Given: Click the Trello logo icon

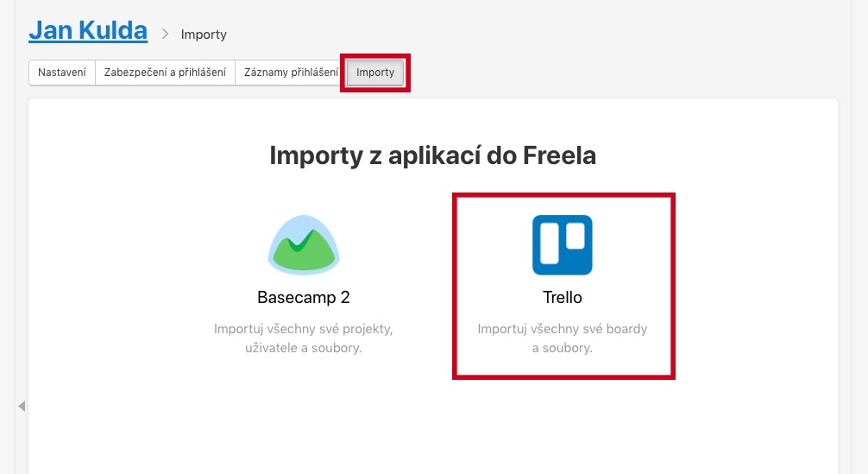Looking at the screenshot, I should point(562,244).
